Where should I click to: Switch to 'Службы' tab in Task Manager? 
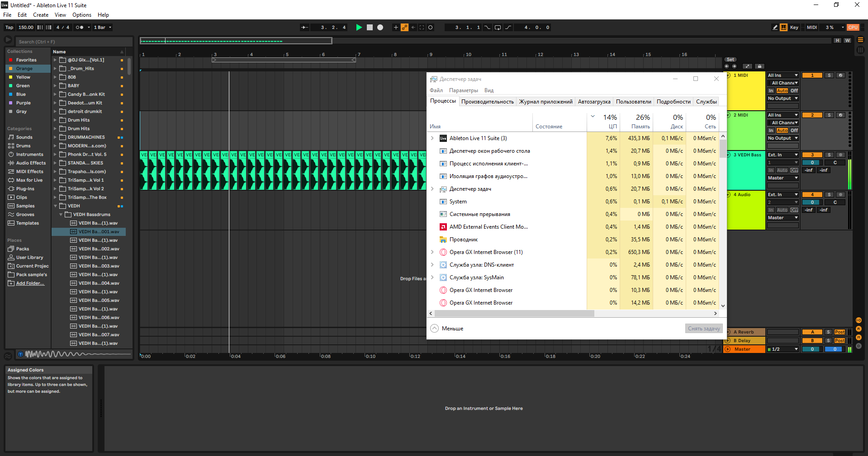[x=707, y=102]
